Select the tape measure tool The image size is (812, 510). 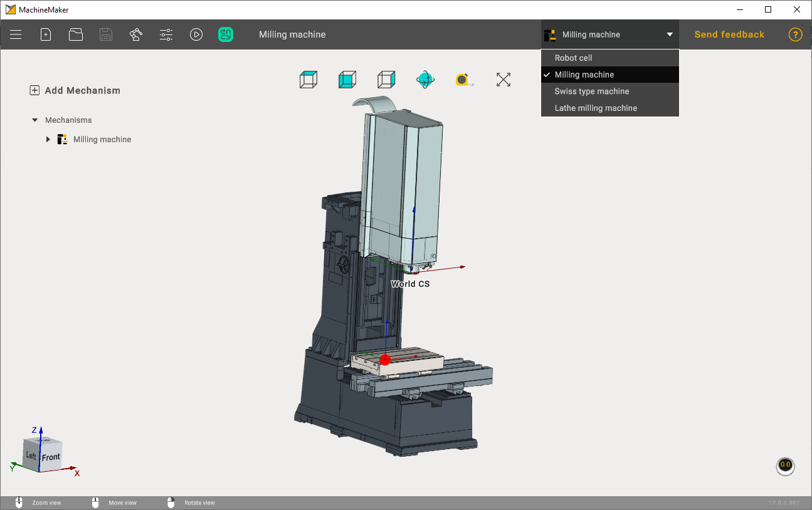(463, 80)
